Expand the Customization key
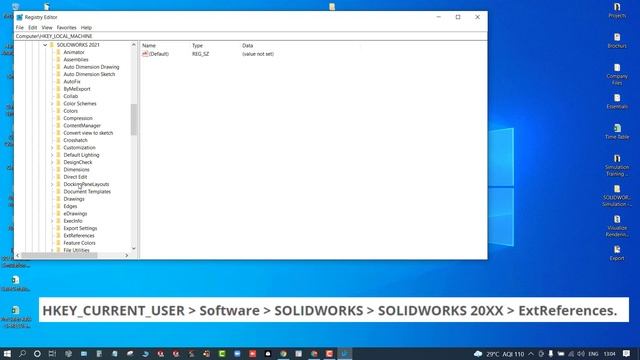Viewport: 640px width, 360px height. 52,148
